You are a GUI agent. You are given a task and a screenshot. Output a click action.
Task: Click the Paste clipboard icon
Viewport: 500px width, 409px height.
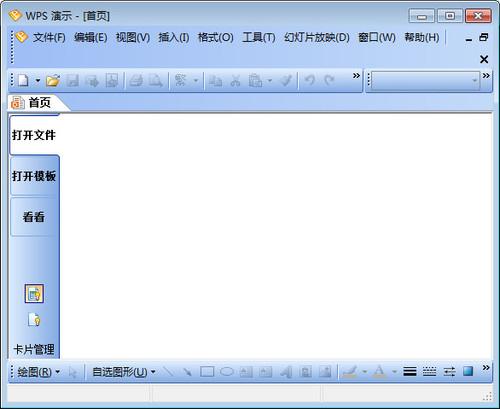coord(255,81)
